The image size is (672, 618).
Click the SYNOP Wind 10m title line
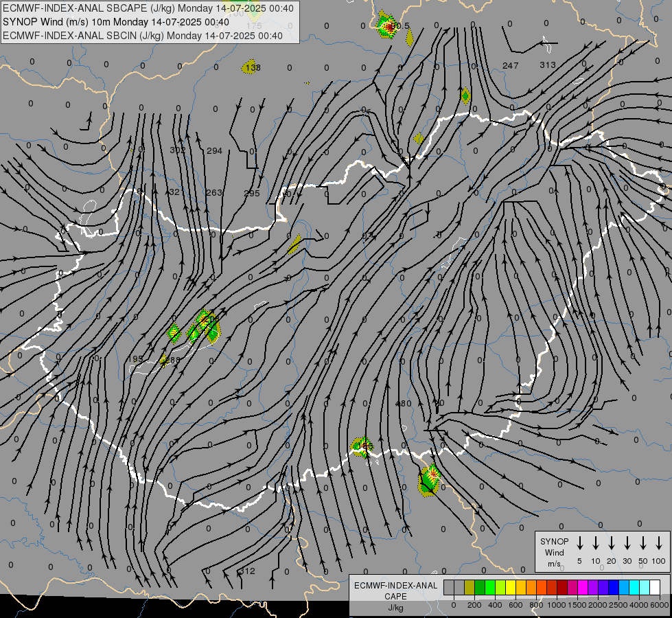116,22
